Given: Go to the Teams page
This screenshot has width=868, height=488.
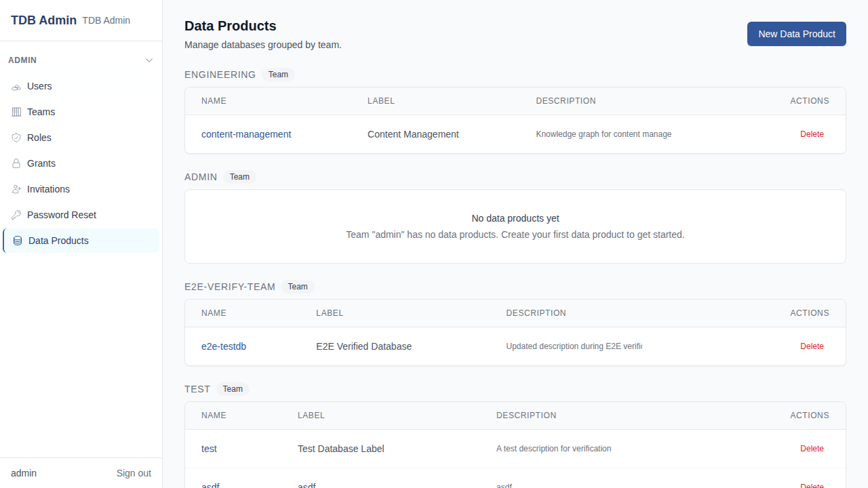Looking at the screenshot, I should click(81, 112).
